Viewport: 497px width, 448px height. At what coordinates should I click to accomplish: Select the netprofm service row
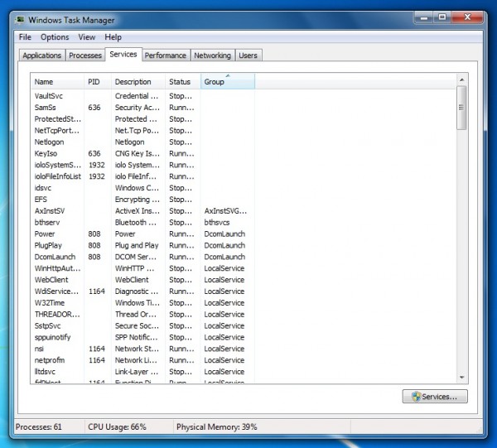(142, 360)
